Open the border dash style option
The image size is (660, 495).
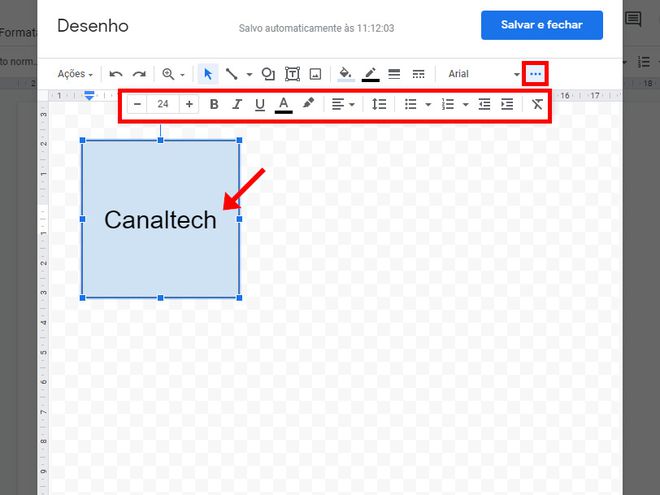tap(418, 74)
